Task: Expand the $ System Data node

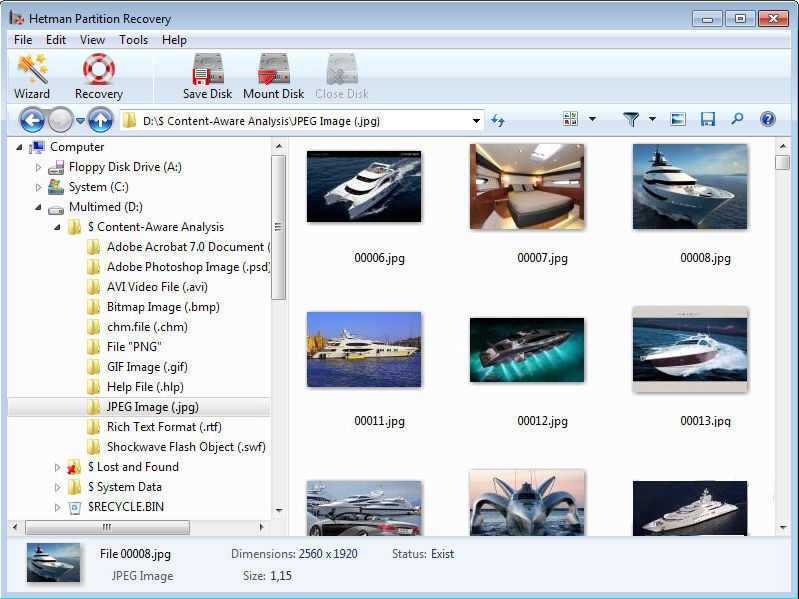Action: [57, 487]
